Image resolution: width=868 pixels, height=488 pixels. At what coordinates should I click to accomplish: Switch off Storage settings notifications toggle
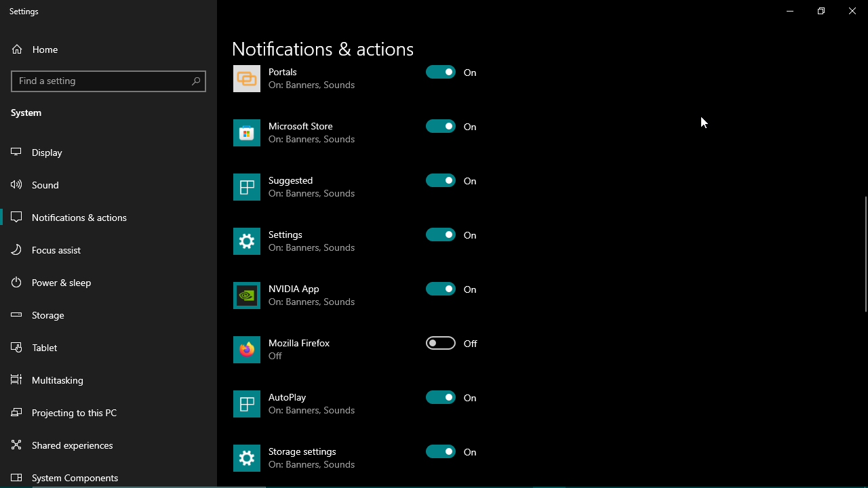click(x=441, y=451)
